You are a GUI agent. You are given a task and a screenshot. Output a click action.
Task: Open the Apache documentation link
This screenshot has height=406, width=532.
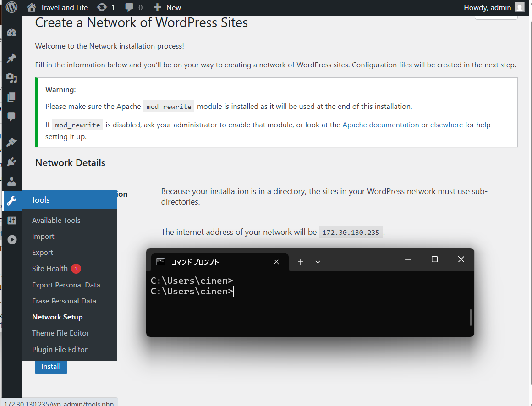click(x=381, y=125)
